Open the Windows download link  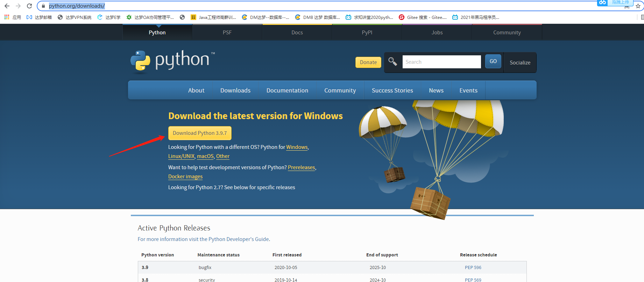tap(297, 147)
